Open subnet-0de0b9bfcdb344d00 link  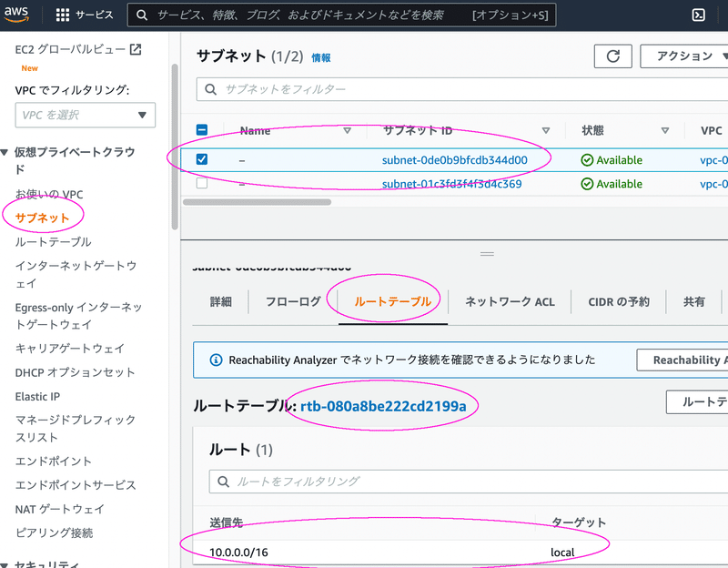pyautogui.click(x=454, y=160)
